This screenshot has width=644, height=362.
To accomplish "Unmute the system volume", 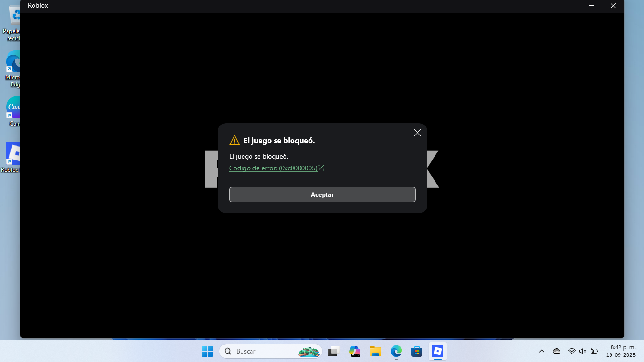I will [x=583, y=351].
